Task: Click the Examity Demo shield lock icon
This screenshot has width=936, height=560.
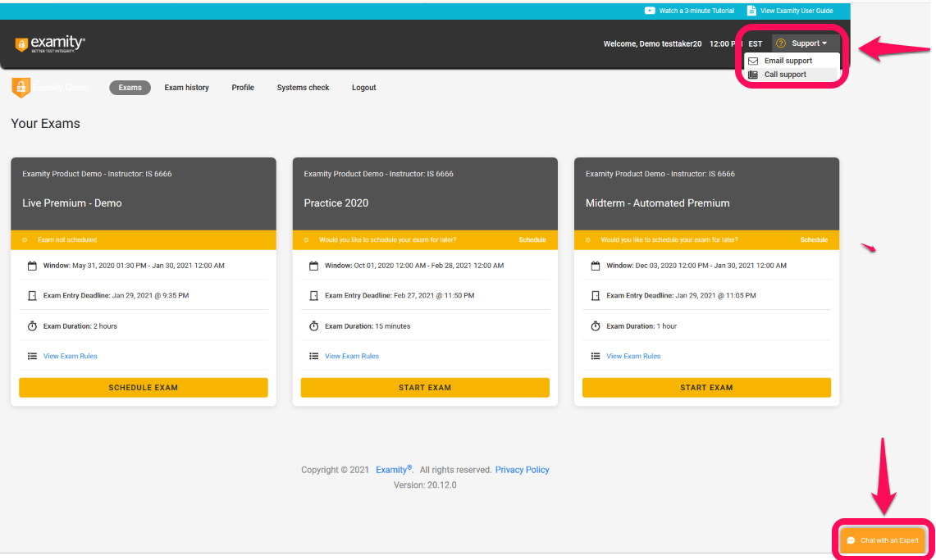Action: coord(21,88)
